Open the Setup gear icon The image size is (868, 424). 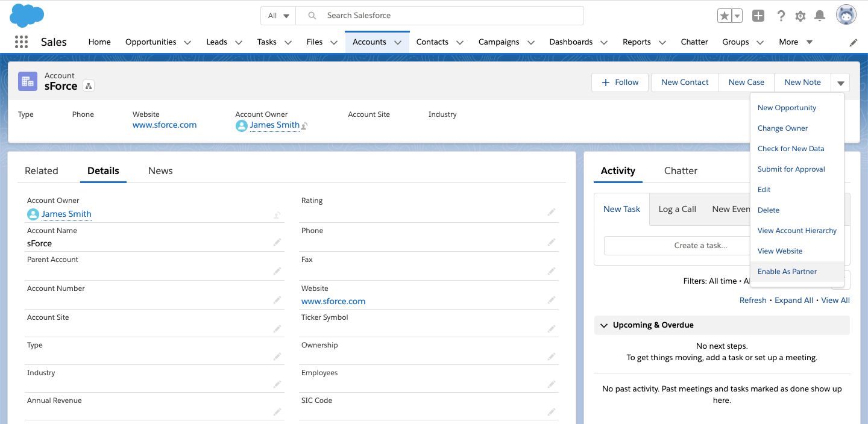[x=800, y=16]
